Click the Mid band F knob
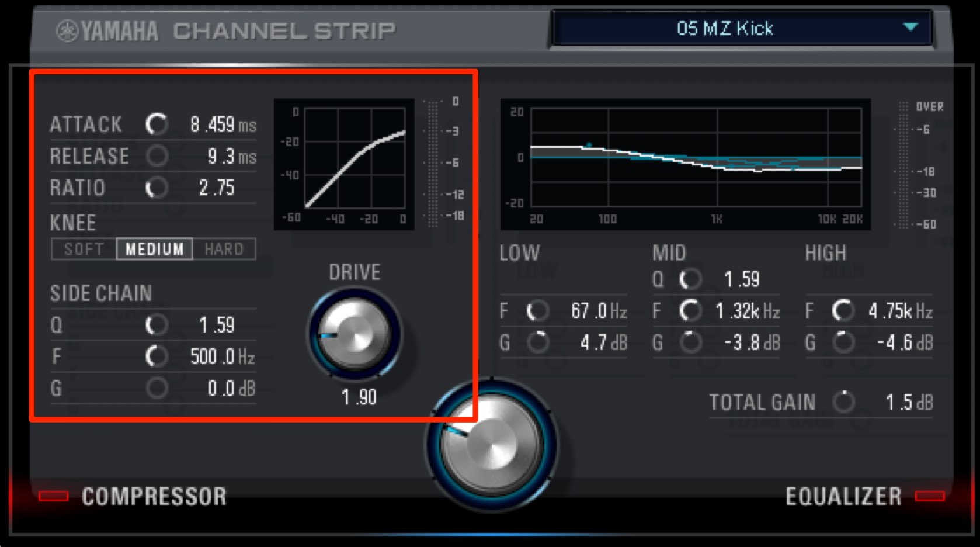Viewport: 980px width, 547px height. [x=690, y=311]
